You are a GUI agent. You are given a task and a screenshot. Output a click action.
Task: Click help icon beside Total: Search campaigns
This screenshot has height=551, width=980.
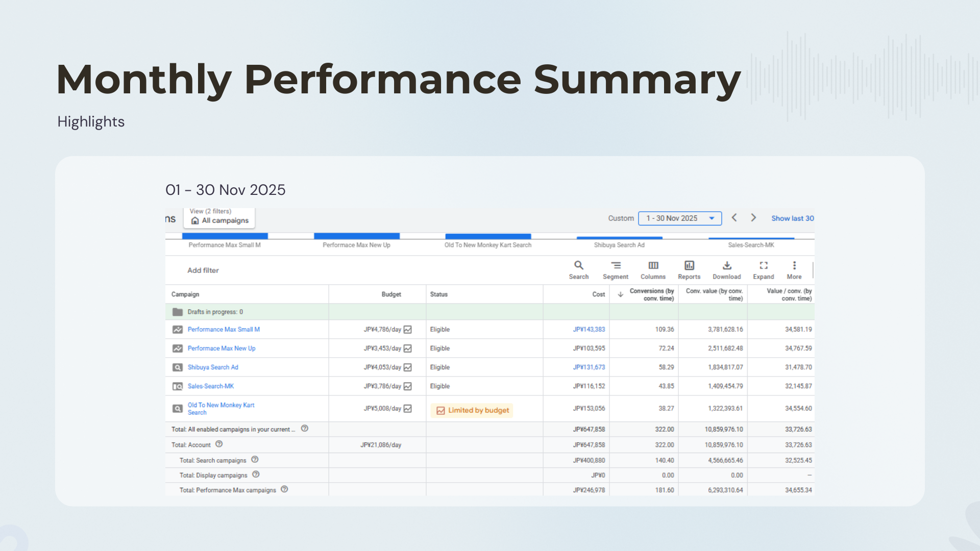tap(255, 460)
